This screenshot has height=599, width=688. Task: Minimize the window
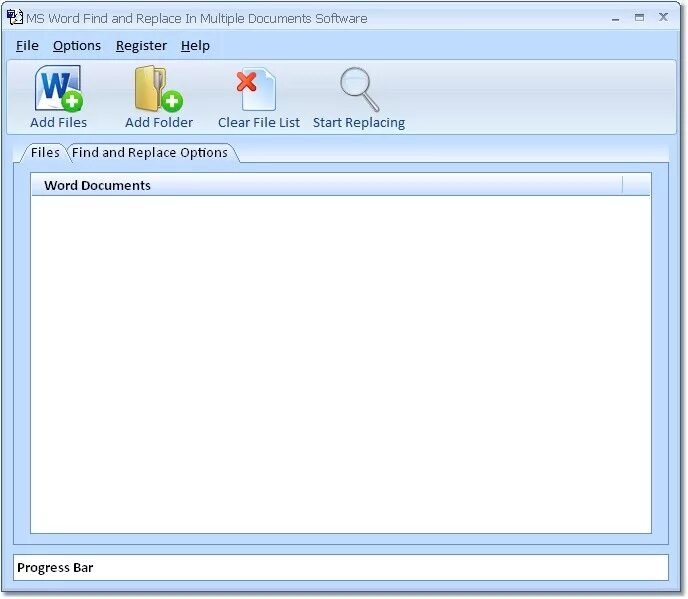616,18
